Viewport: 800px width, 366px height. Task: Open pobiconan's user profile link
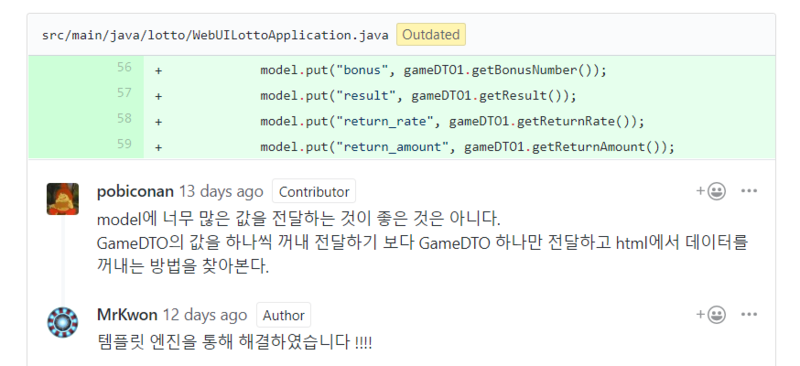pyautogui.click(x=135, y=191)
